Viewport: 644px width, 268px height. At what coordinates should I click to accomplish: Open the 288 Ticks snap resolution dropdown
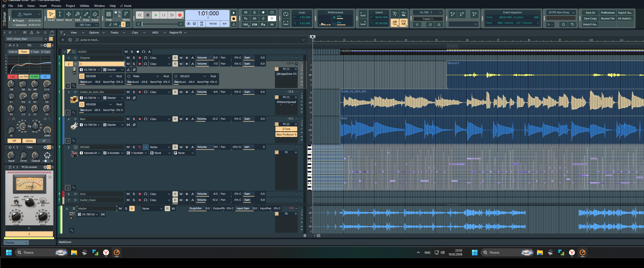[88, 25]
